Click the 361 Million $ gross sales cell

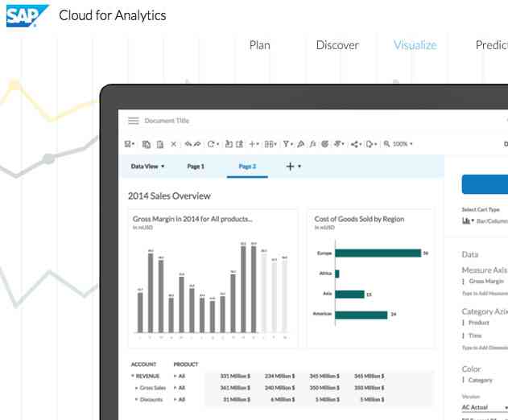(x=235, y=388)
